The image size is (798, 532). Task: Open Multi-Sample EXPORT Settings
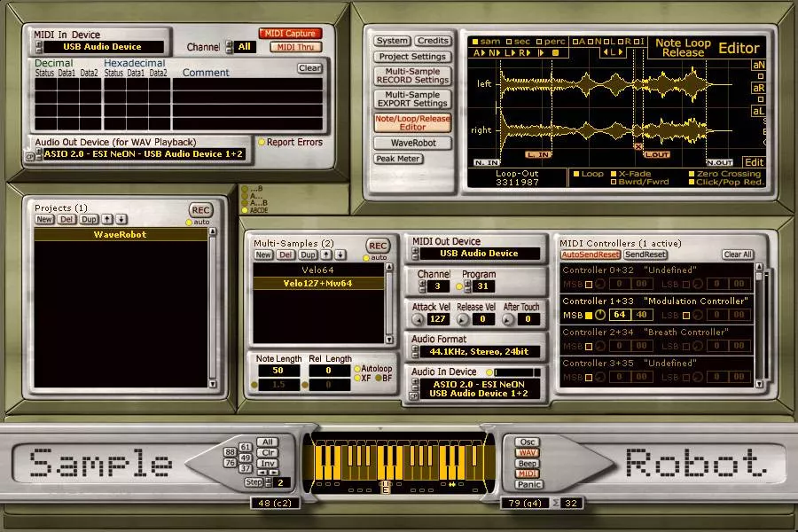[x=412, y=98]
